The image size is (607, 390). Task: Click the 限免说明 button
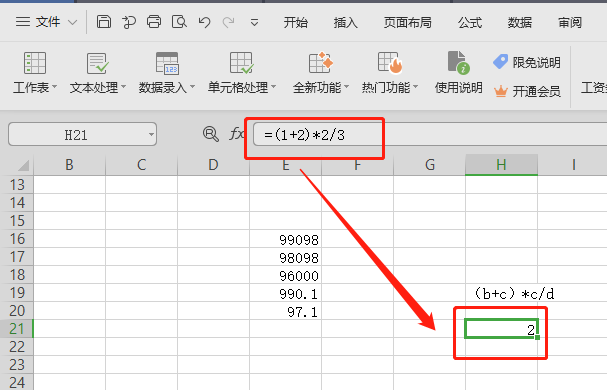point(526,62)
